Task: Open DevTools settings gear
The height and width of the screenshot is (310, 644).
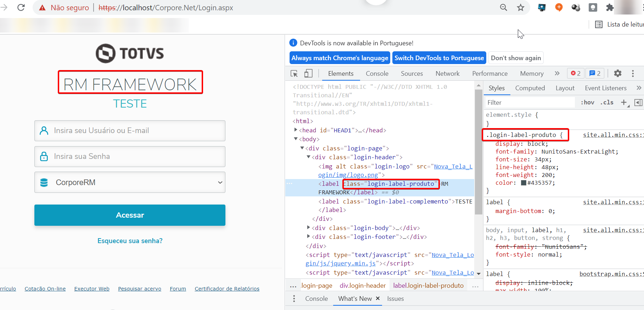Action: click(x=618, y=73)
